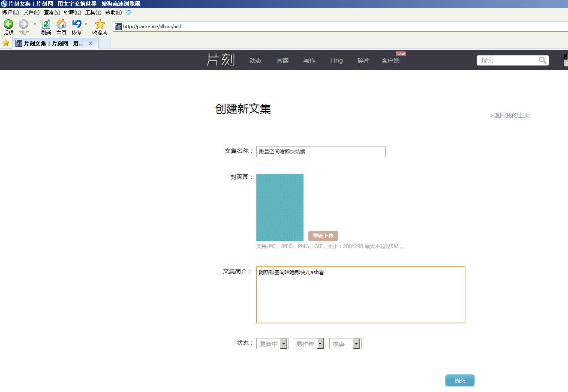The height and width of the screenshot is (392, 568).
Task: Expand the 男作者 dropdown
Action: [x=309, y=344]
